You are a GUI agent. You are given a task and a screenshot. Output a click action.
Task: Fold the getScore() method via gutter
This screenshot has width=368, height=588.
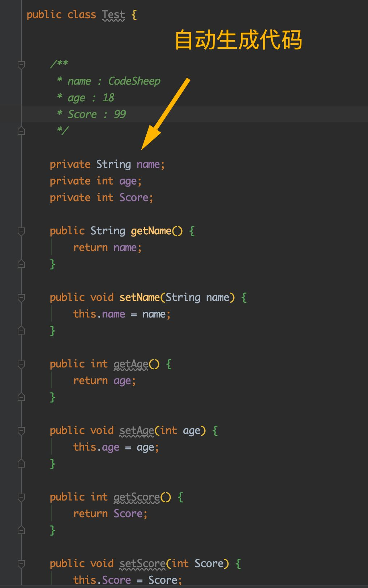point(21,497)
